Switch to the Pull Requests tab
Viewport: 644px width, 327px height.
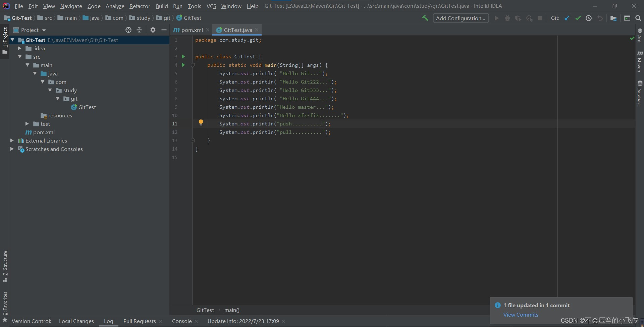(140, 321)
